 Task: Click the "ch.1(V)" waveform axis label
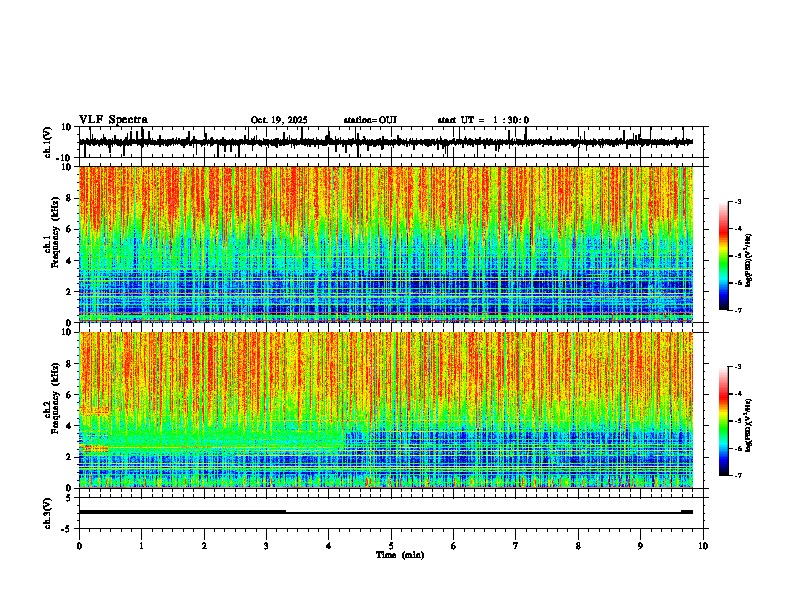(48, 142)
